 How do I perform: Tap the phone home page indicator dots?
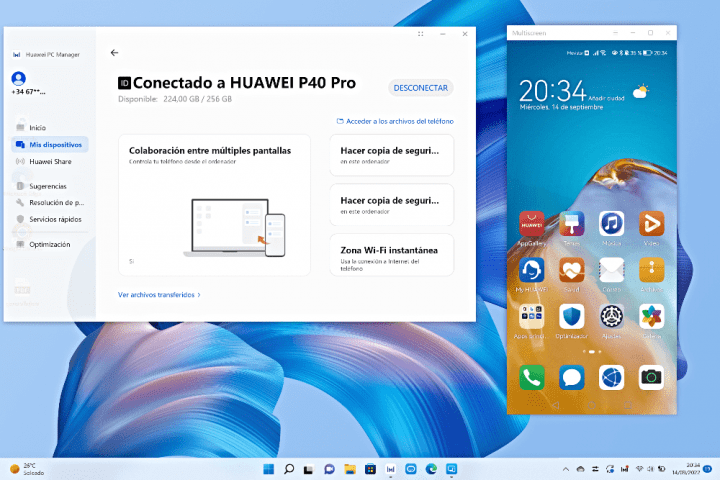click(x=591, y=352)
